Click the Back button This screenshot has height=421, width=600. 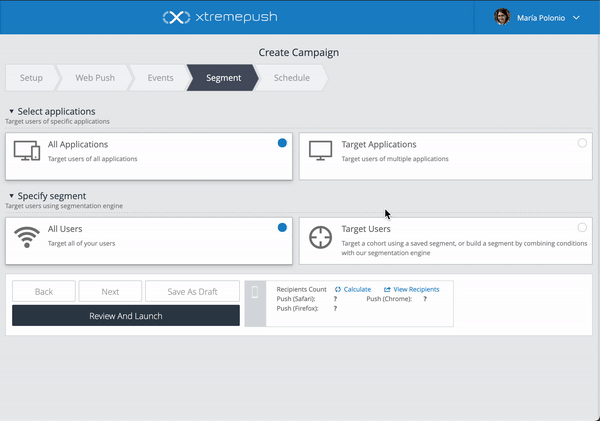click(x=44, y=292)
